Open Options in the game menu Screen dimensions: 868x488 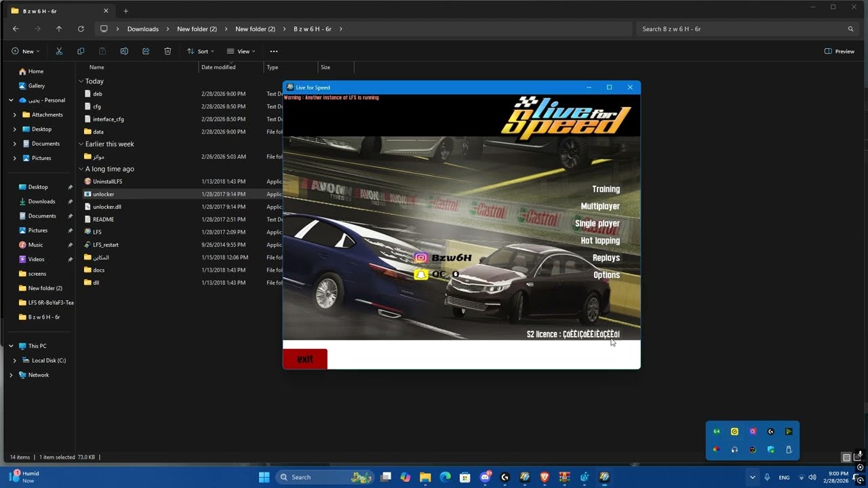606,274
